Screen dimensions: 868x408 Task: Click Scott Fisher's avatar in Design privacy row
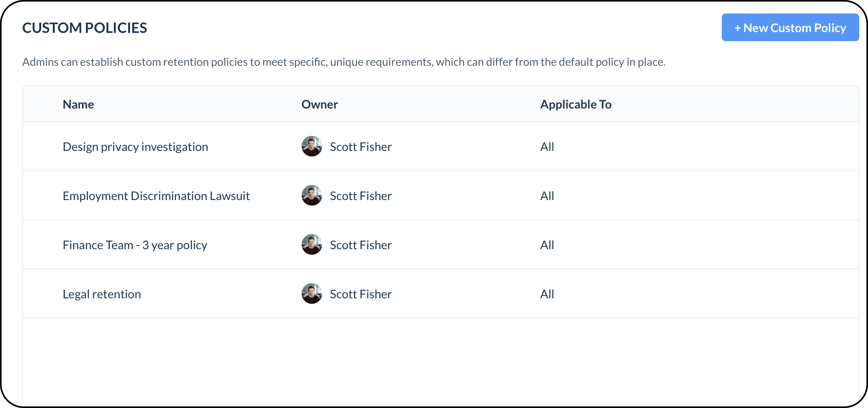[x=312, y=147]
